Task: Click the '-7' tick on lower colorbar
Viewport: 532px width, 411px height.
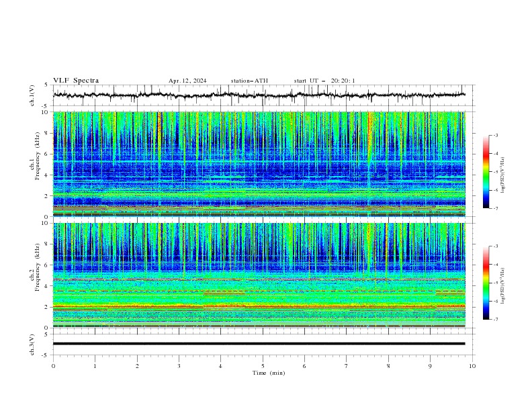Action: (495, 320)
